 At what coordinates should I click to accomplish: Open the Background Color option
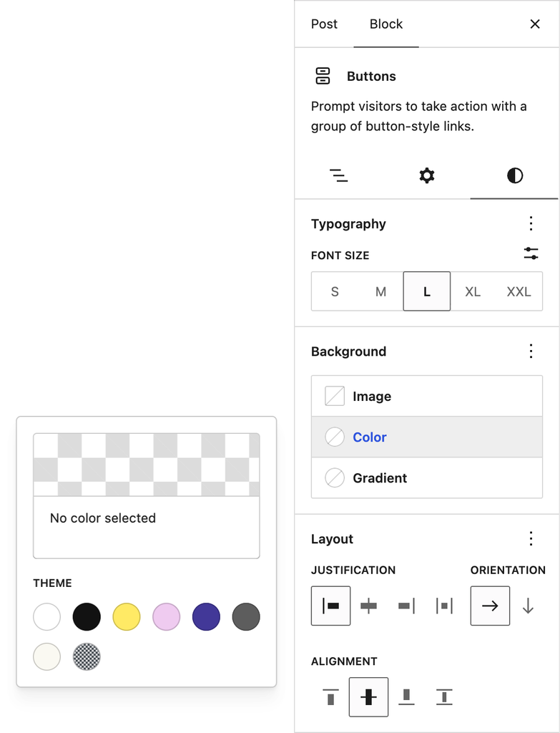427,437
